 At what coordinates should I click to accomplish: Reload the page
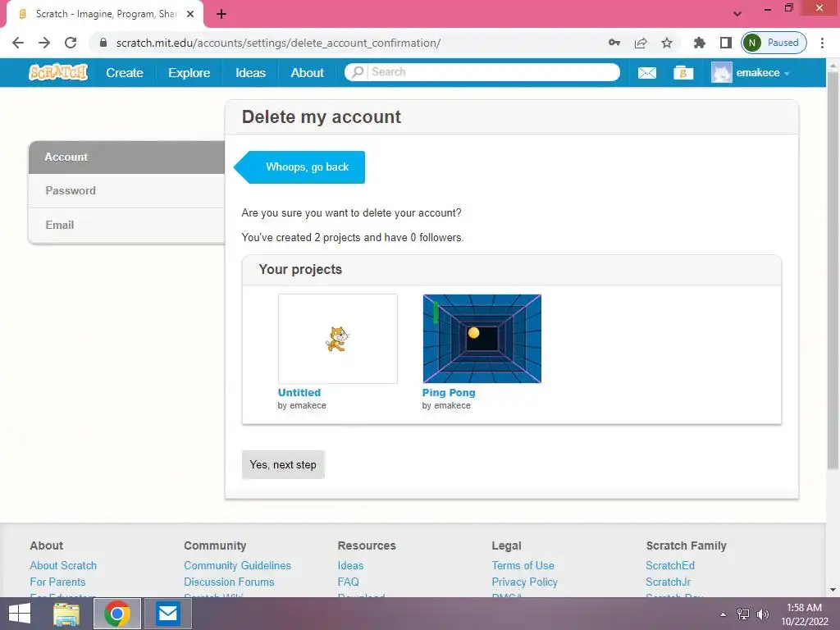pyautogui.click(x=71, y=43)
